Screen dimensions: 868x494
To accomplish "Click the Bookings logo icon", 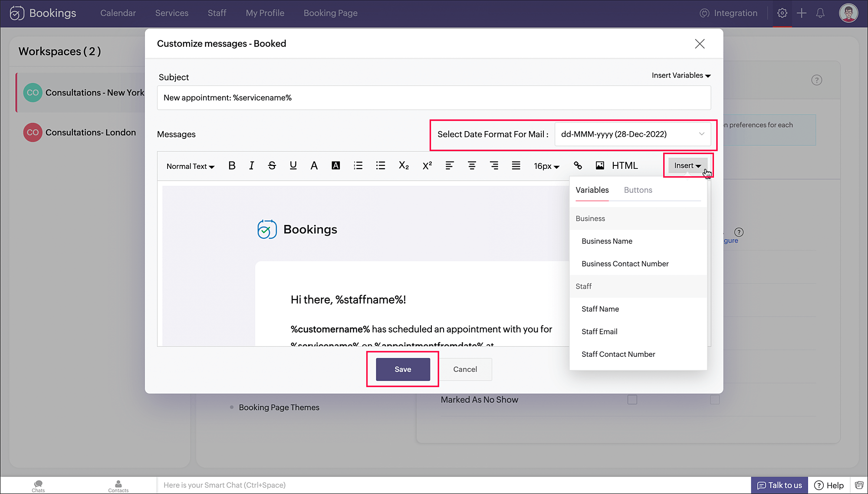I will 16,13.
